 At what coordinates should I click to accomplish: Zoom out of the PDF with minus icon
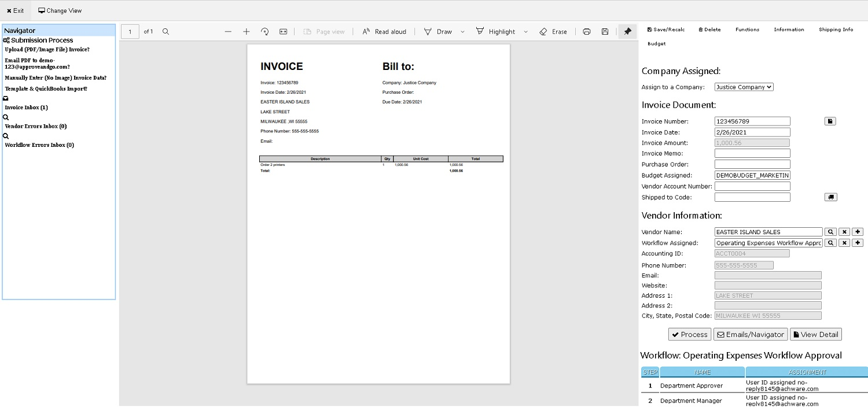[228, 32]
